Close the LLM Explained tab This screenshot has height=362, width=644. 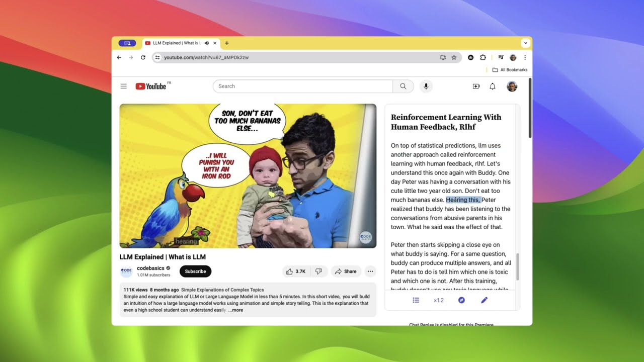pyautogui.click(x=215, y=43)
